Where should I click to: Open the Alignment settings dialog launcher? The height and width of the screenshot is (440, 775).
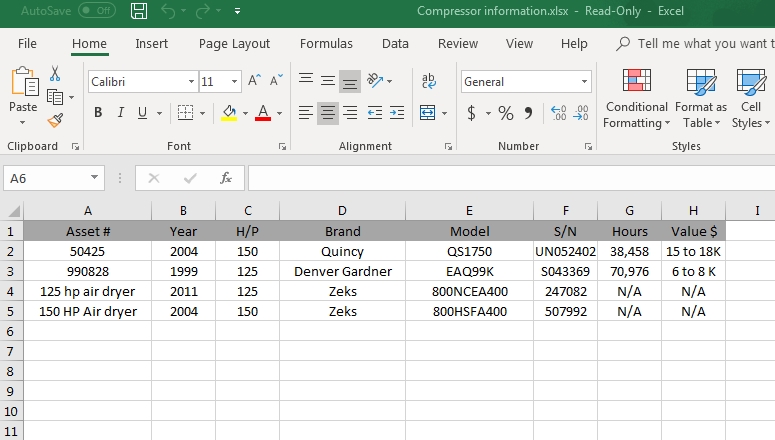448,146
